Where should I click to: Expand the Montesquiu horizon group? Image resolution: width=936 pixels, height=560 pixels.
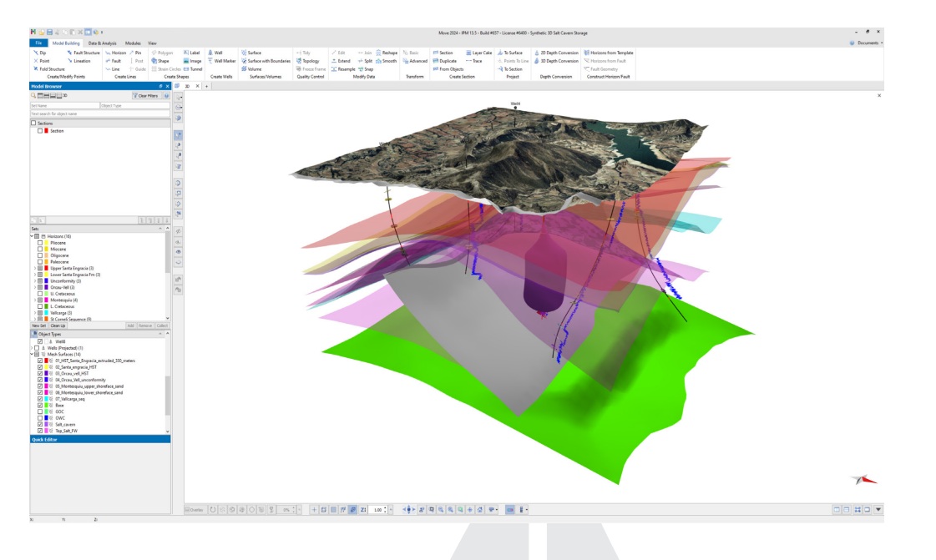35,300
